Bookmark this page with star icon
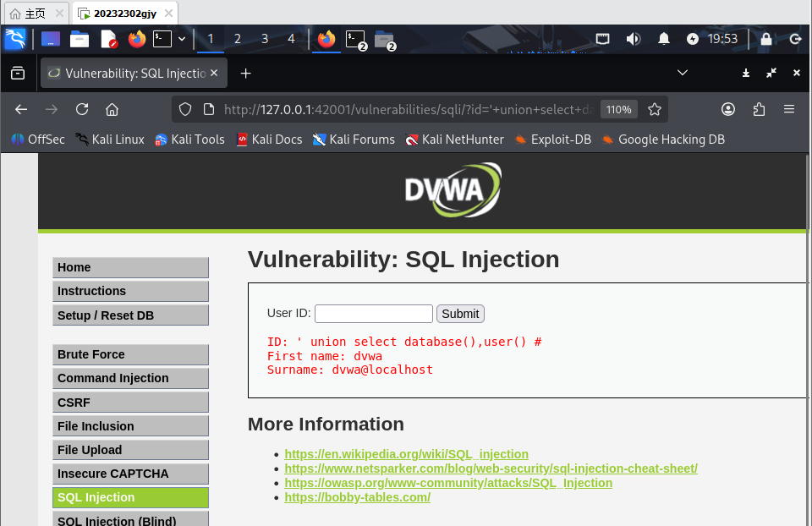The image size is (812, 526). (x=655, y=109)
